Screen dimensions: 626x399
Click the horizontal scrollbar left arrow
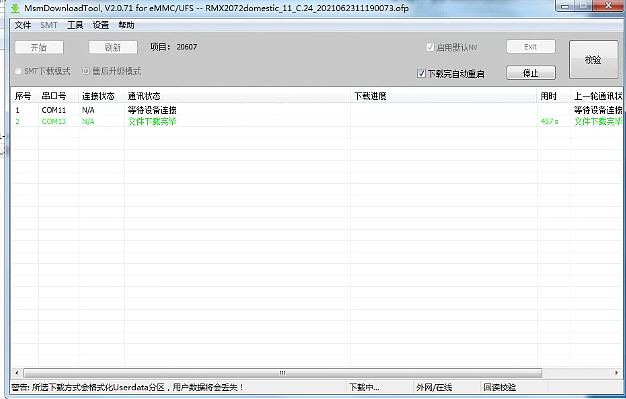[16, 373]
